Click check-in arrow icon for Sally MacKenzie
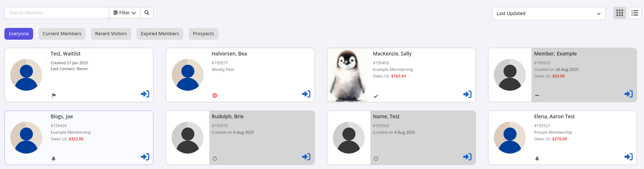Screen dimensions: 644x169 467,94
